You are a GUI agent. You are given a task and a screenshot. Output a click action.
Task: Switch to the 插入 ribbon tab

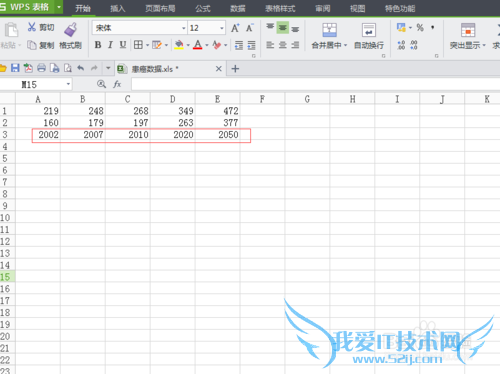pos(118,8)
